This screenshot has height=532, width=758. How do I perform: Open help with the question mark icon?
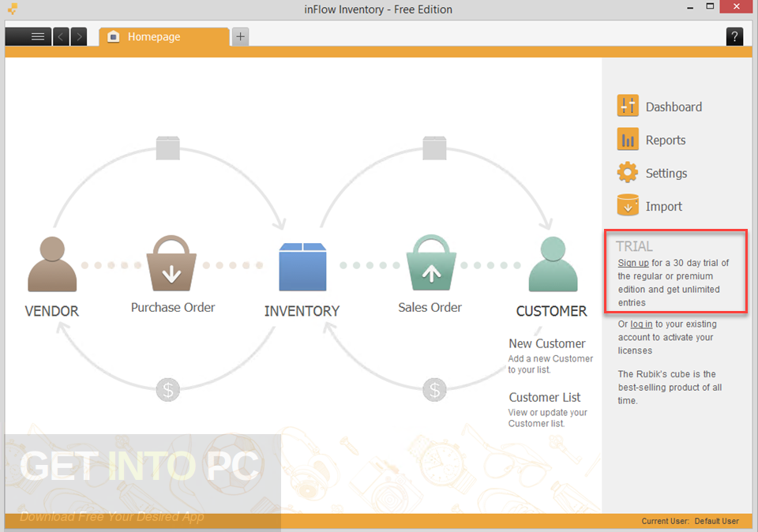click(x=734, y=37)
